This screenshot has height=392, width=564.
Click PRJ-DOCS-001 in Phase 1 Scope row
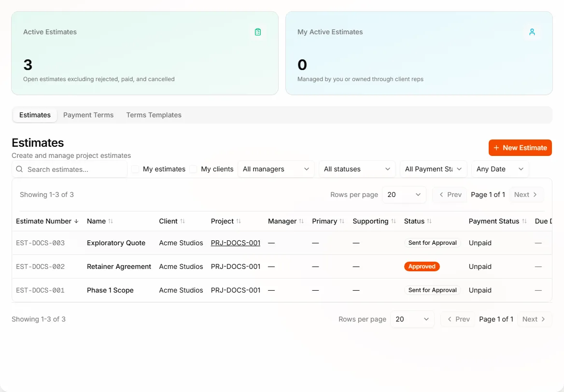click(236, 290)
